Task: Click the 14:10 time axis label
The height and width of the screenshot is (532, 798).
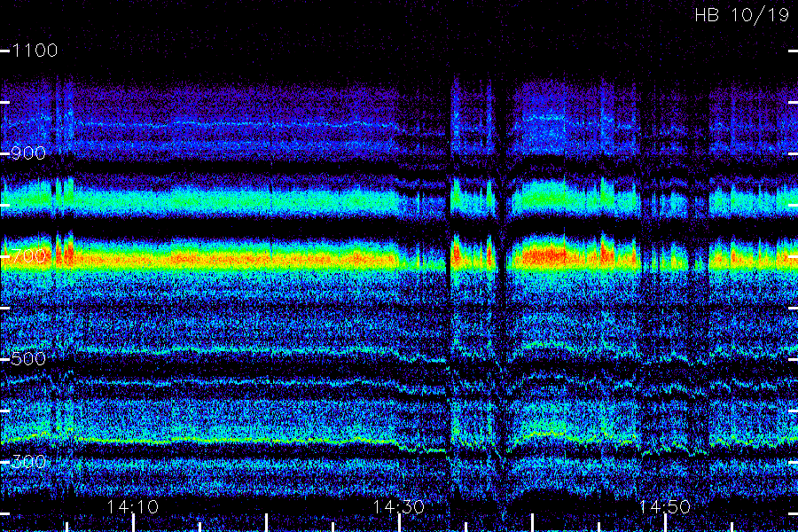Action: coord(133,506)
